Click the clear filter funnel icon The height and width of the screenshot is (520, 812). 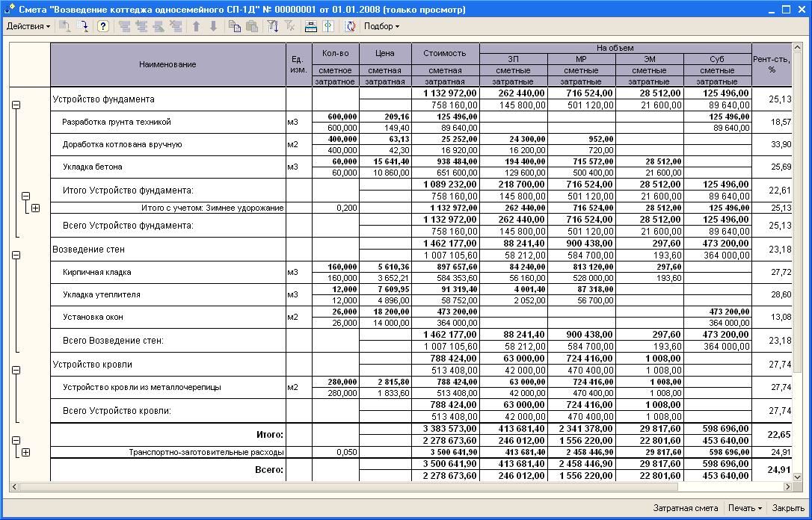pyautogui.click(x=290, y=26)
